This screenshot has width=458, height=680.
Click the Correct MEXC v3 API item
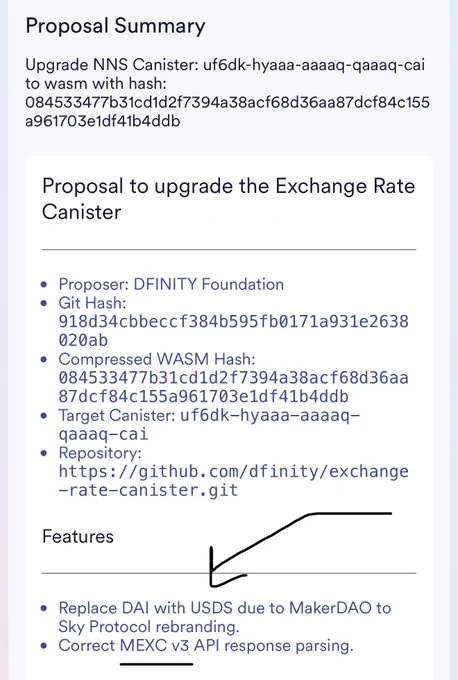(x=206, y=645)
